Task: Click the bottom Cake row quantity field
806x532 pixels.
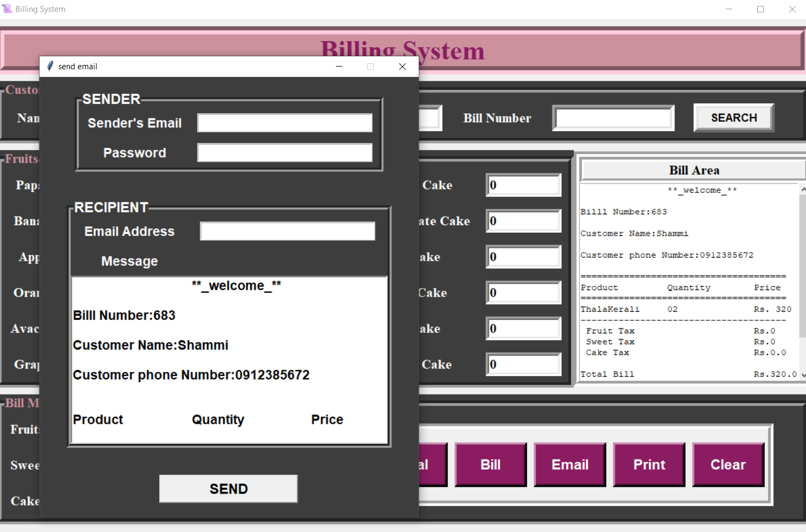Action: pos(524,364)
